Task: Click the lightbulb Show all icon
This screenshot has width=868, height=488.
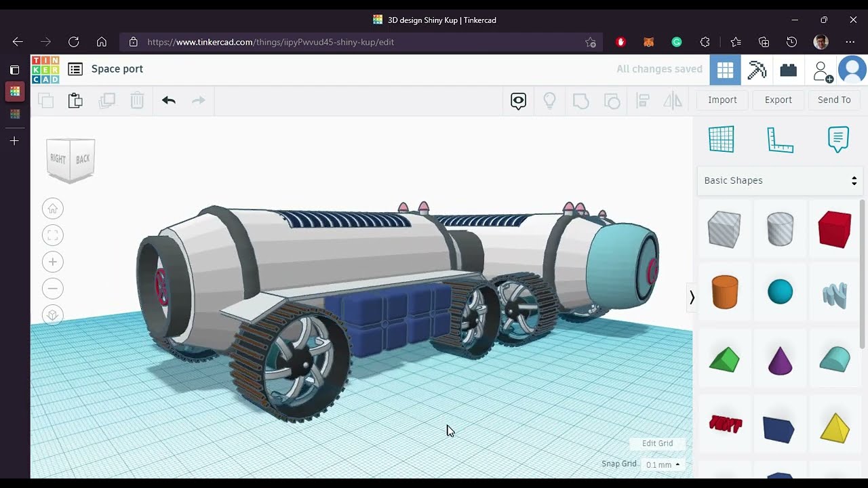Action: (549, 101)
